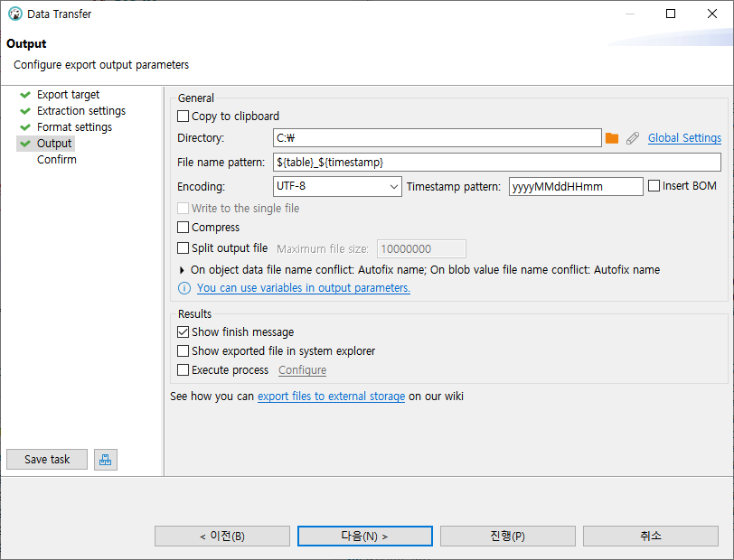This screenshot has width=734, height=560.
Task: Maximize the Data Transfer window
Action: pos(671,14)
